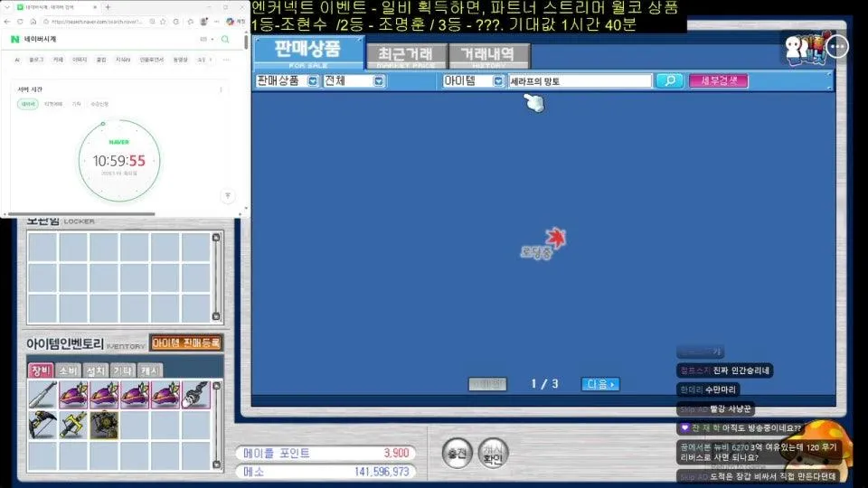Select the 기타 server time chip
The width and height of the screenshot is (868, 488).
(77, 104)
